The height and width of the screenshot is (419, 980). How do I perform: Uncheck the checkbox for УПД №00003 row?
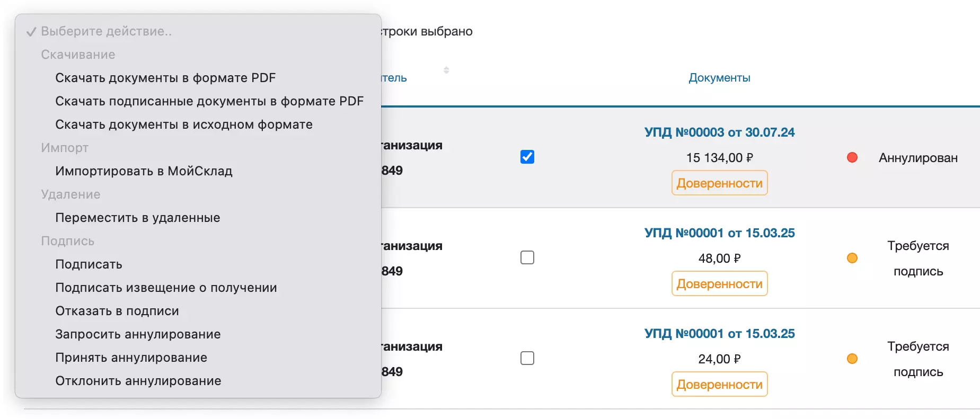click(x=527, y=157)
